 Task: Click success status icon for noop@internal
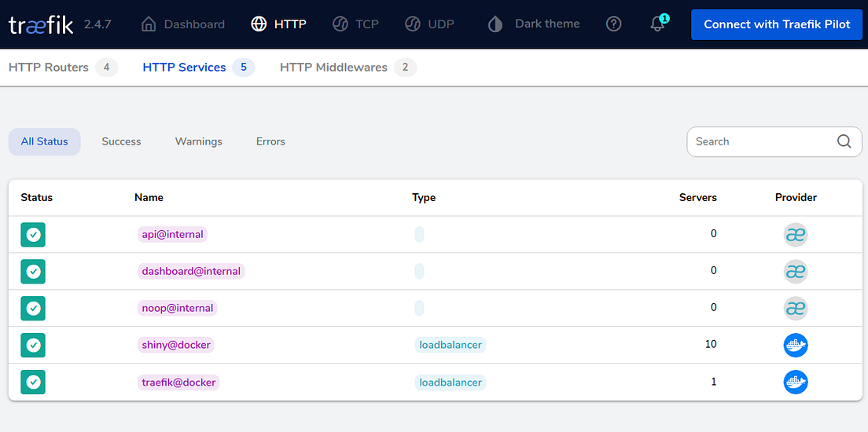pyautogui.click(x=33, y=308)
